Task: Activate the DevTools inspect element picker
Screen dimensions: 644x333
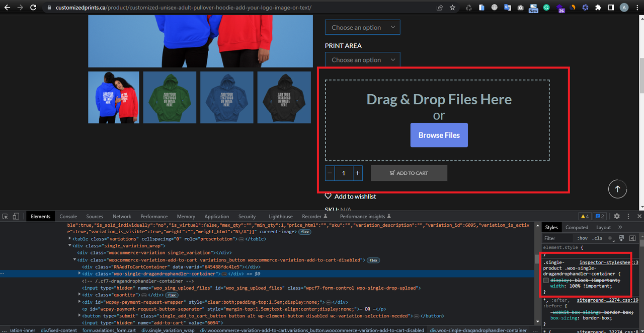Action: coord(6,216)
